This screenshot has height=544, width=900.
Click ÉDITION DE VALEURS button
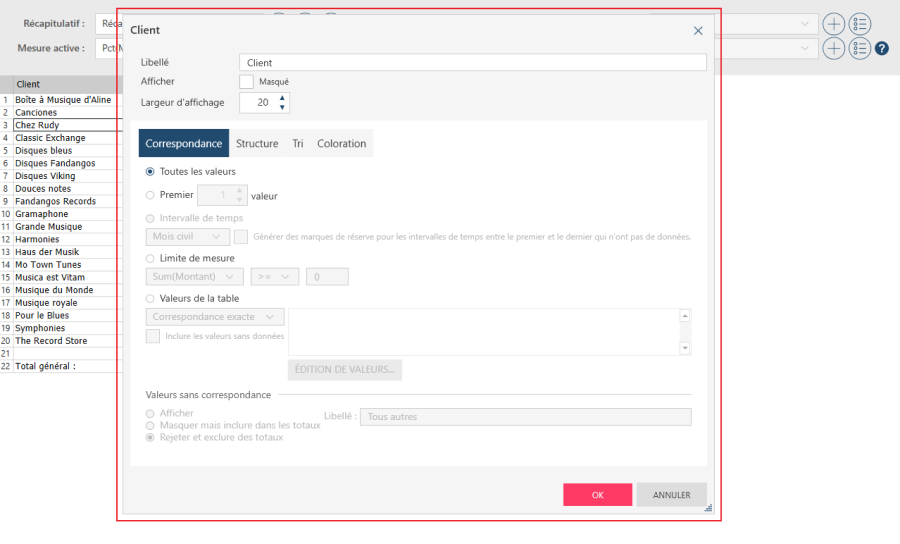pos(344,370)
